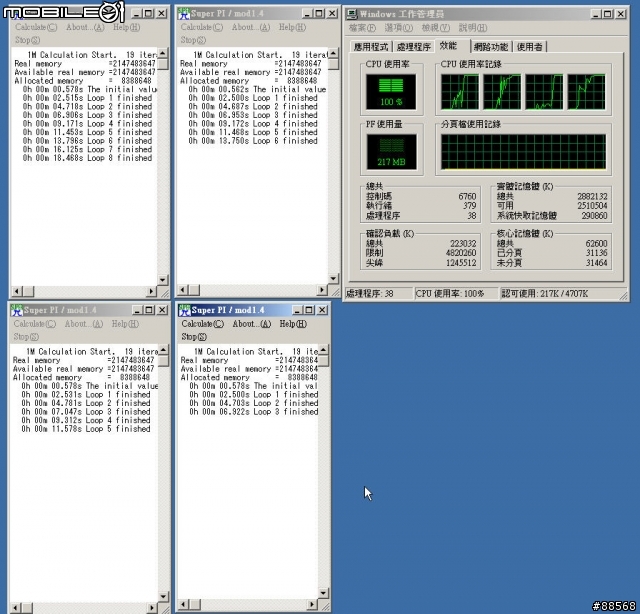Open About menu in top-middle Super PI window

[x=251, y=27]
